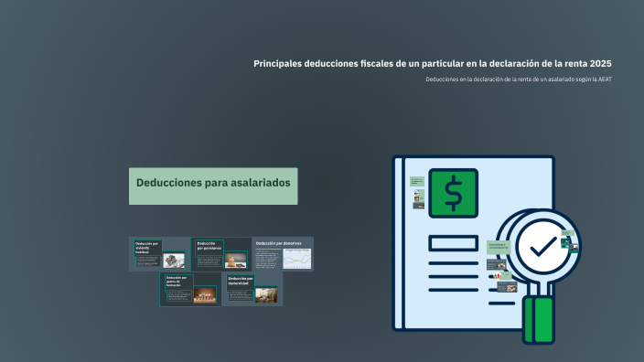Screen dimensions: 644x362
Task: Click the main title about renta 2025
Action: [x=433, y=64]
